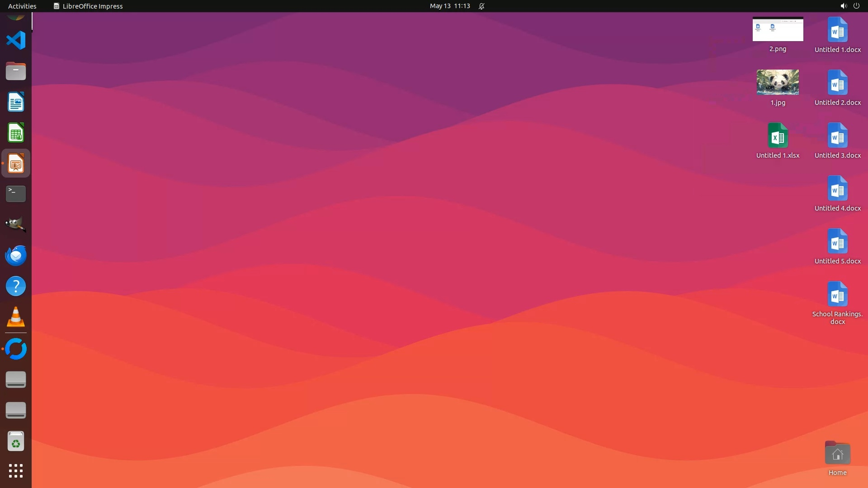868x488 pixels.
Task: Open Visual Studio Code from dock
Action: coord(16,40)
